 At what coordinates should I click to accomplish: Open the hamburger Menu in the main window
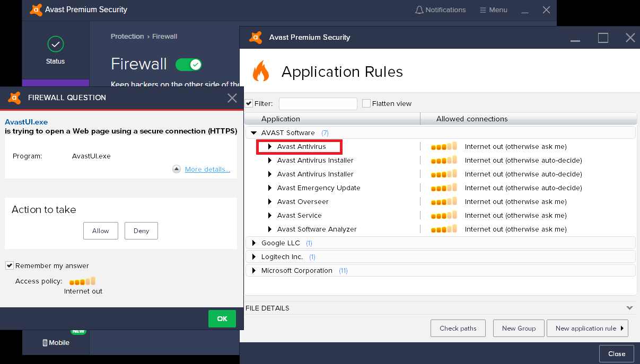[x=493, y=10]
